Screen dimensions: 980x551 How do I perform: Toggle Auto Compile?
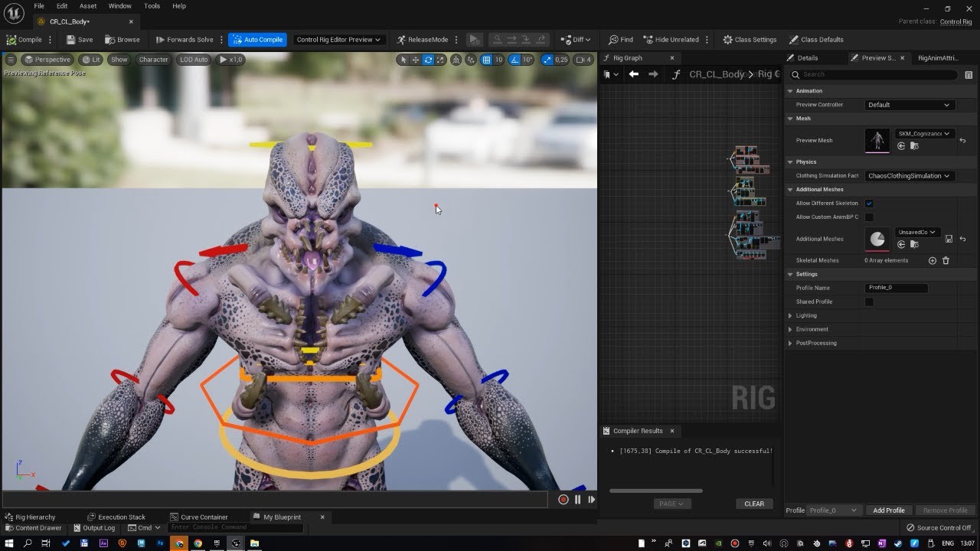(257, 40)
